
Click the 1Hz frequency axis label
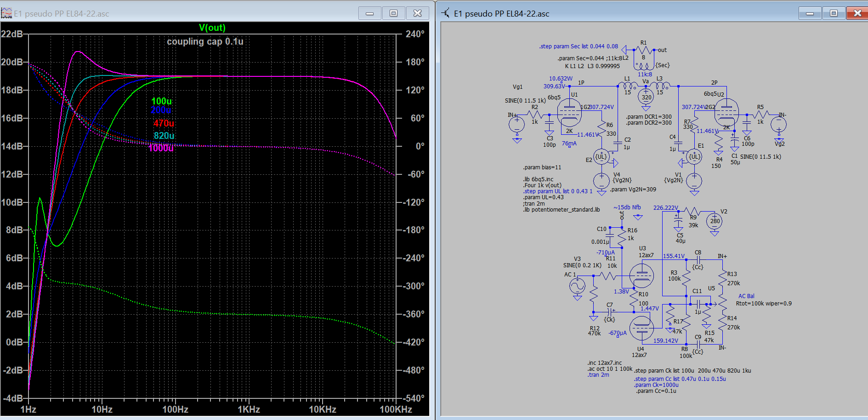pos(28,409)
